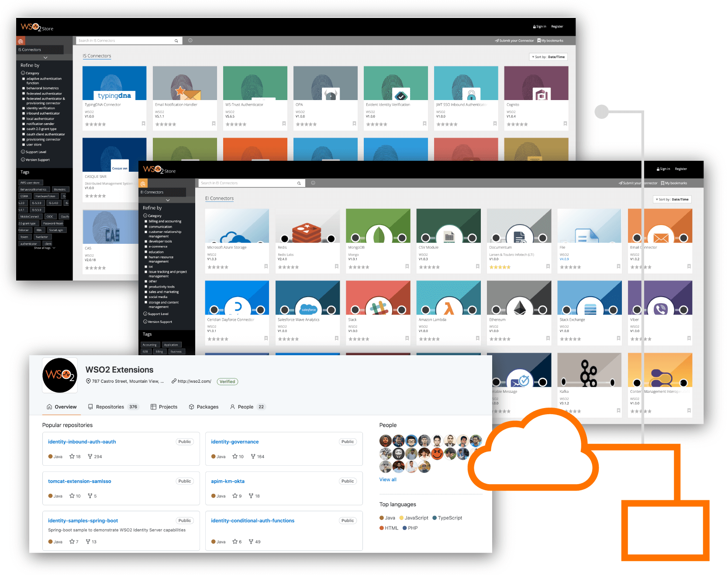728x575 pixels.
Task: Click the info icon beside EI Connectors search
Action: click(x=313, y=183)
